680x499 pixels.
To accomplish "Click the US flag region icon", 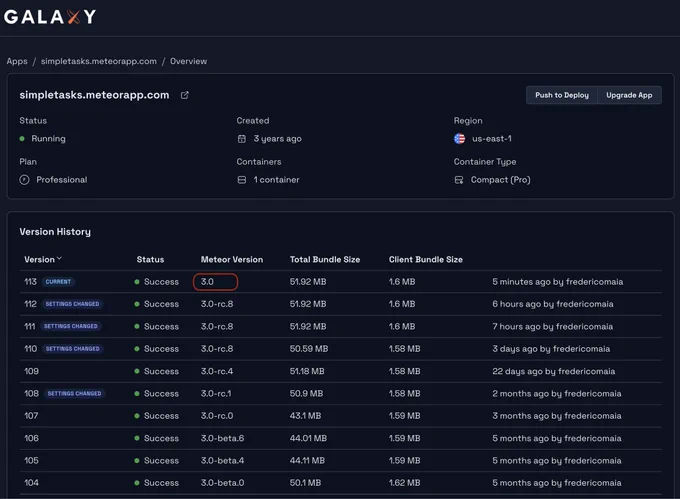I will [459, 139].
